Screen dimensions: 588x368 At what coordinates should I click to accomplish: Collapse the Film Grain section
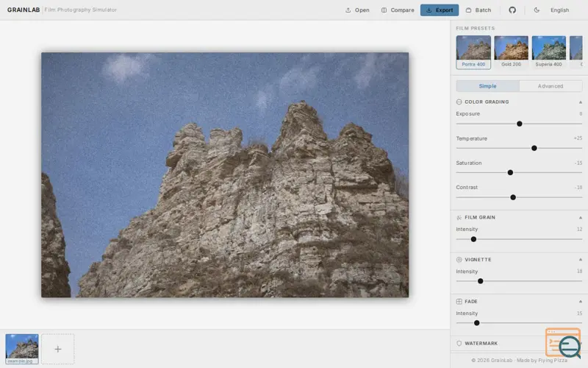pos(580,218)
